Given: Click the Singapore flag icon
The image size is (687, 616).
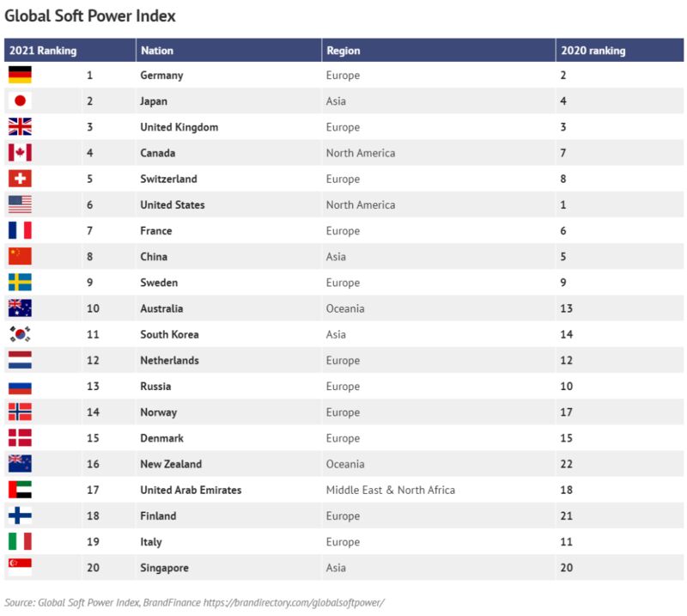Looking at the screenshot, I should click(20, 567).
